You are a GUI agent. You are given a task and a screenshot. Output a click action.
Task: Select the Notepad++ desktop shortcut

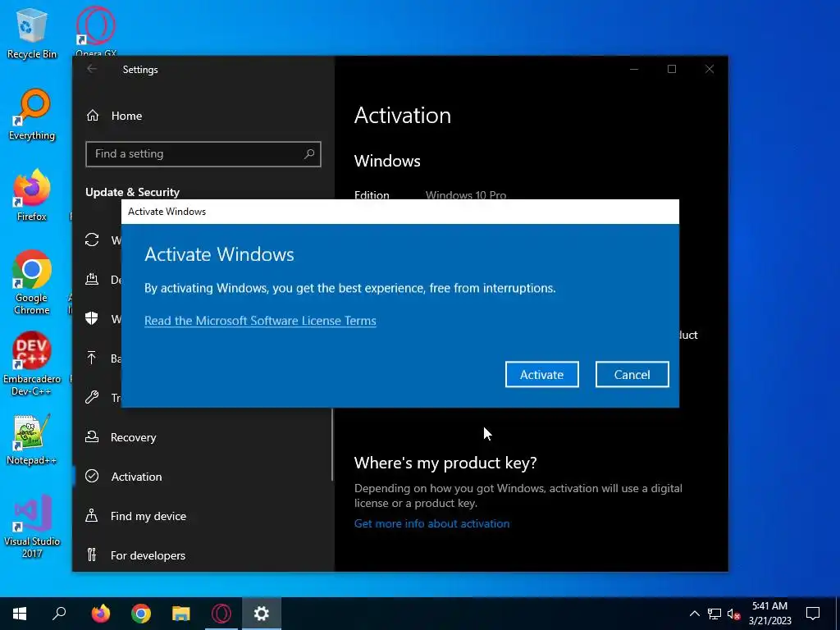32,440
